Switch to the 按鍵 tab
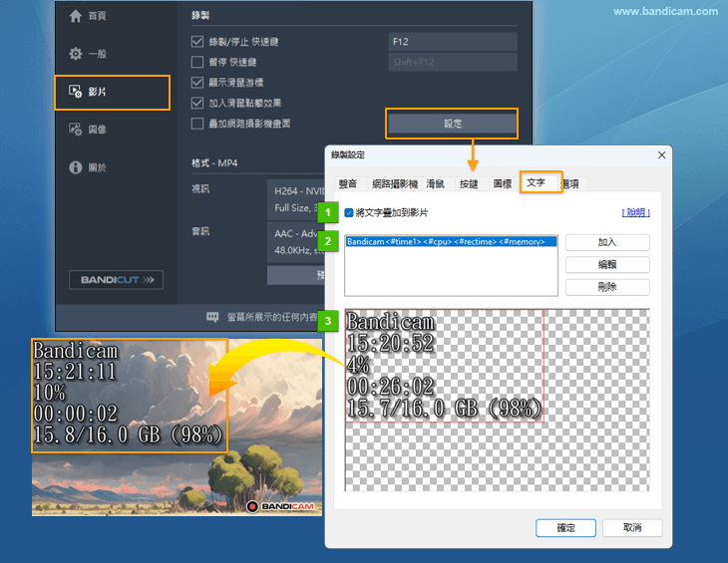Image resolution: width=728 pixels, height=563 pixels. point(469,184)
